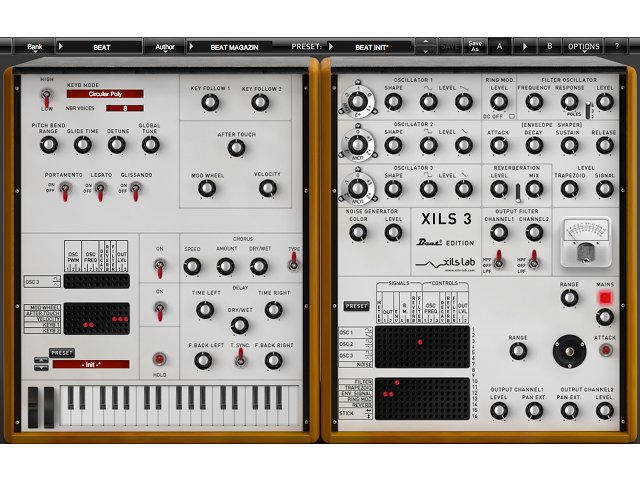The height and width of the screenshot is (480, 640).
Task: Click the red ATTACK trigger button
Action: (605, 350)
